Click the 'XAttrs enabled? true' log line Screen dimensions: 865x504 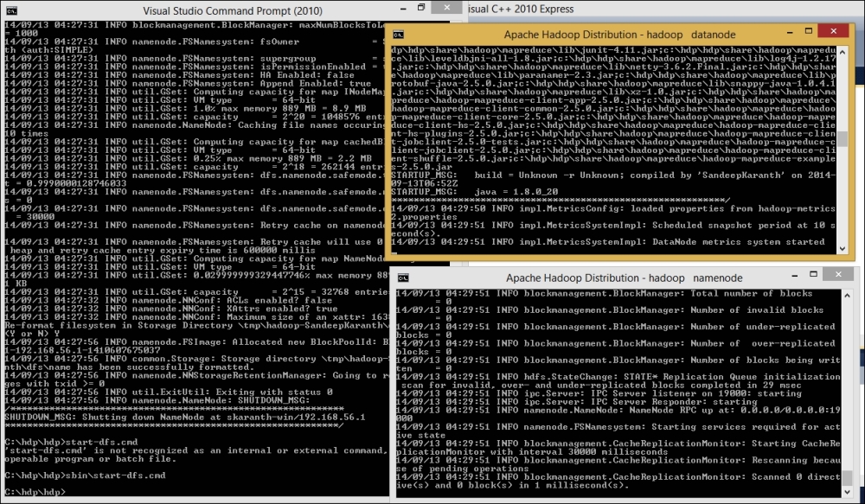(x=171, y=309)
